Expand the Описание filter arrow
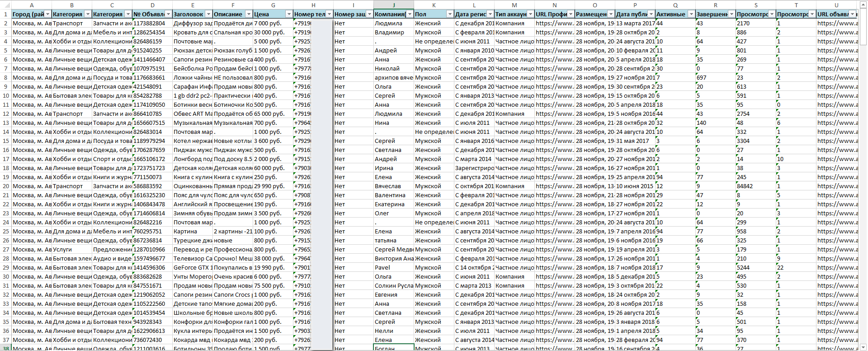Screen dimensions: 868x351 tap(249, 14)
